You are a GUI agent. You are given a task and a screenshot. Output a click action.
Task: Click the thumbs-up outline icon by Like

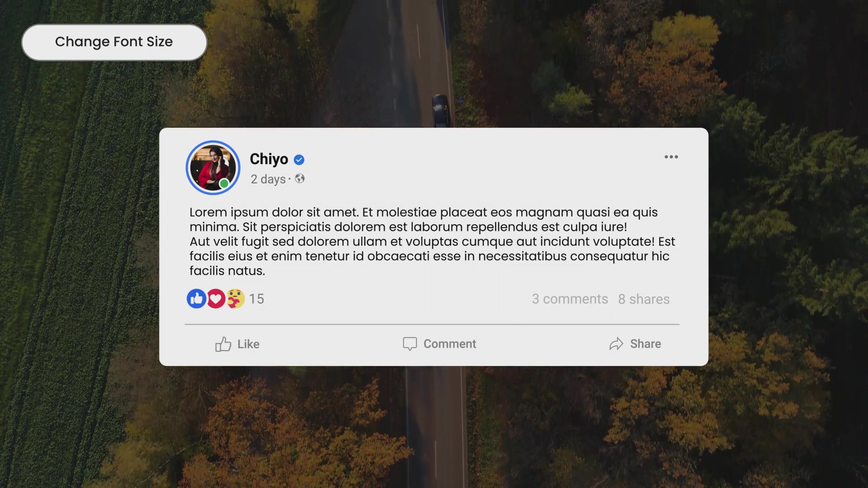[223, 344]
